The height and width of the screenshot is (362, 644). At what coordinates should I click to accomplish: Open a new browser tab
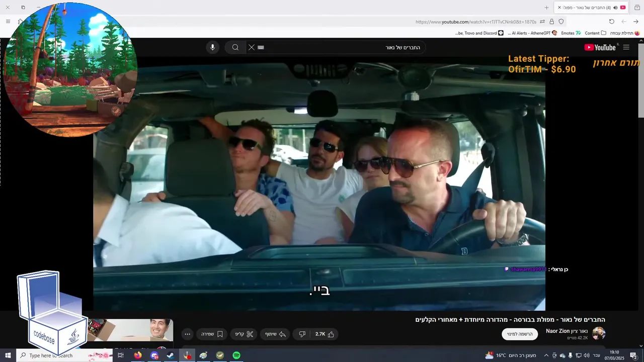[546, 8]
